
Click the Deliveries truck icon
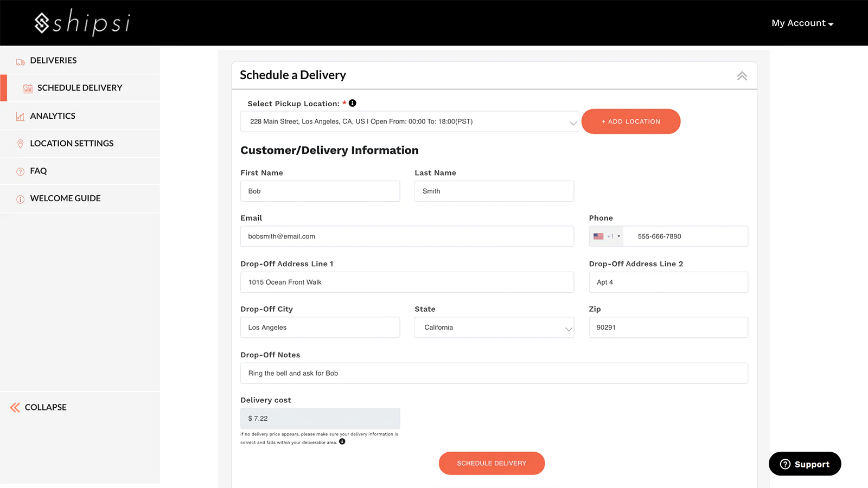(x=20, y=62)
